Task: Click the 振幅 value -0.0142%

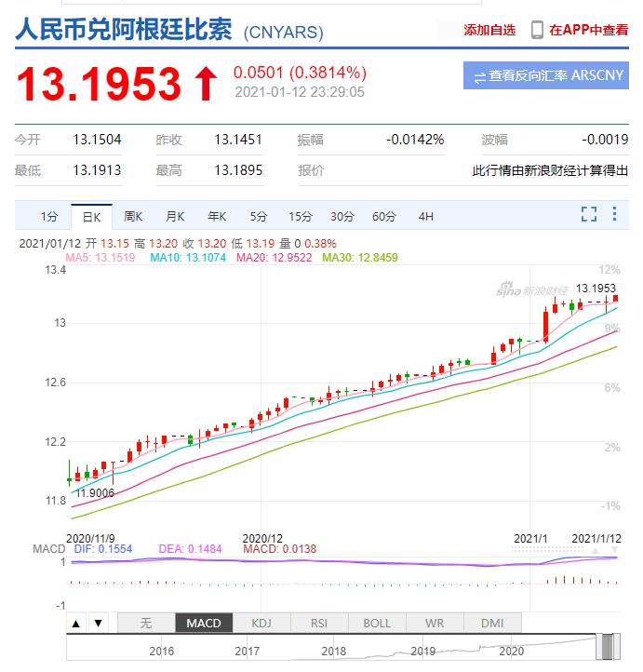Action: tap(415, 140)
